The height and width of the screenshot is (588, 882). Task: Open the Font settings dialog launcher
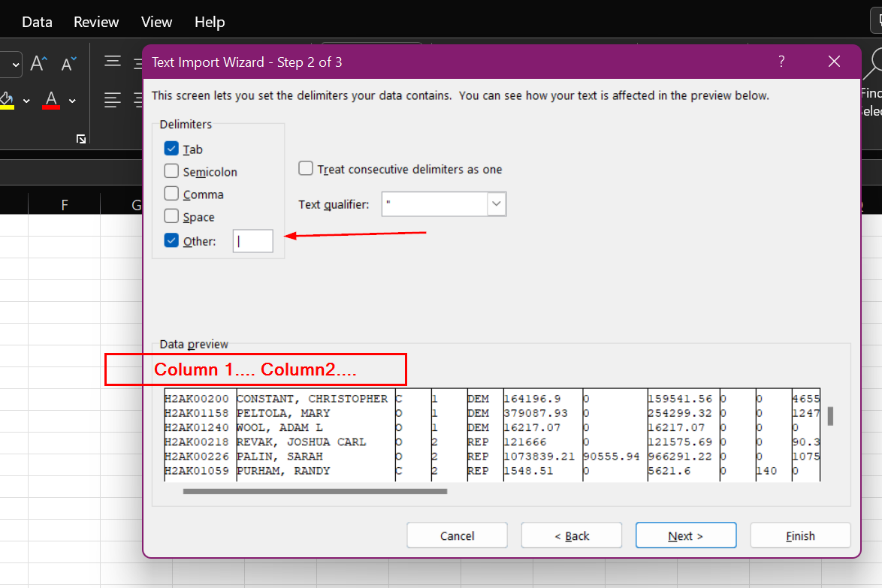(x=81, y=139)
